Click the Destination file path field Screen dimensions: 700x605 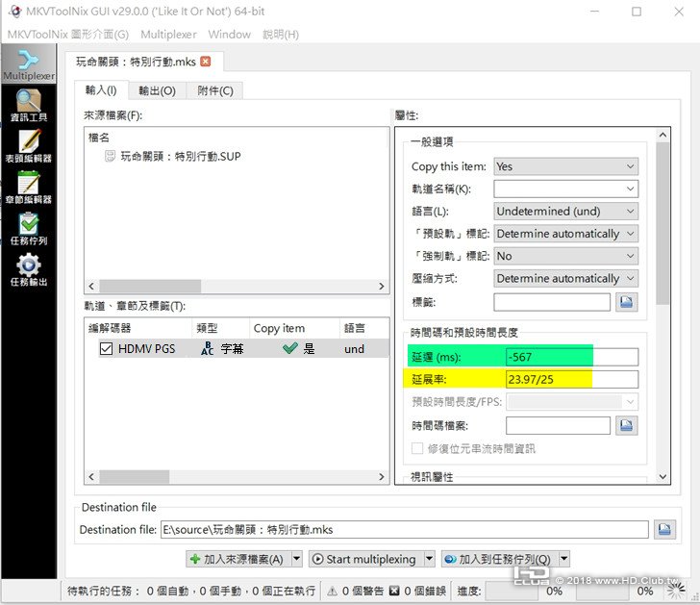pyautogui.click(x=405, y=530)
